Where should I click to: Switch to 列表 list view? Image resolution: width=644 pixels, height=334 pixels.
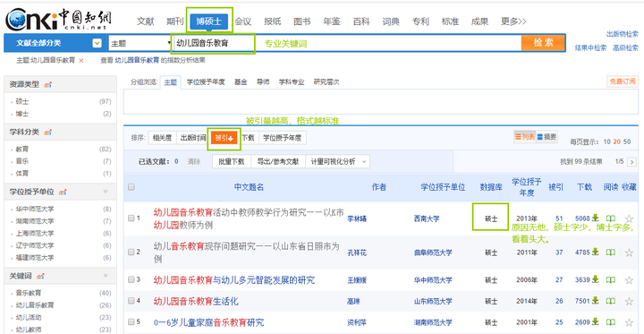coord(525,137)
